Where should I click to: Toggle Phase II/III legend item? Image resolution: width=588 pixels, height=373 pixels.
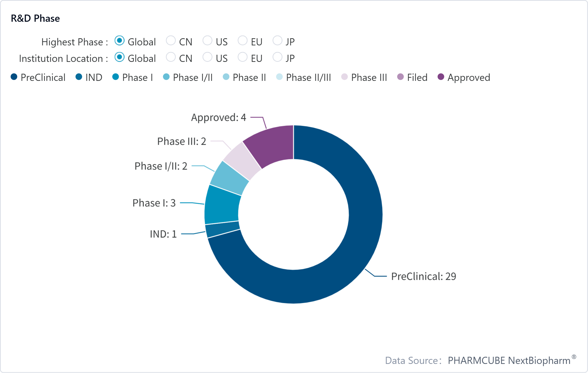279,77
